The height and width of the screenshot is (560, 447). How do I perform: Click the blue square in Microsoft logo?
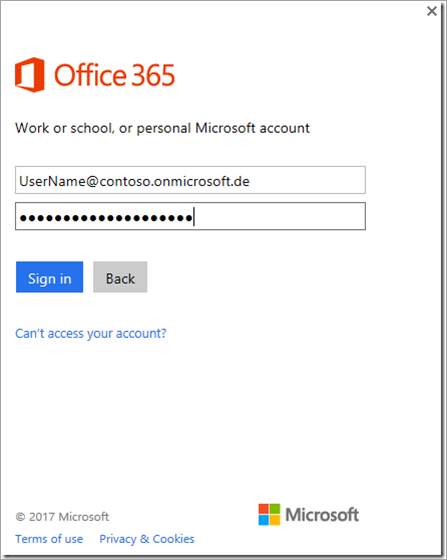point(263,520)
